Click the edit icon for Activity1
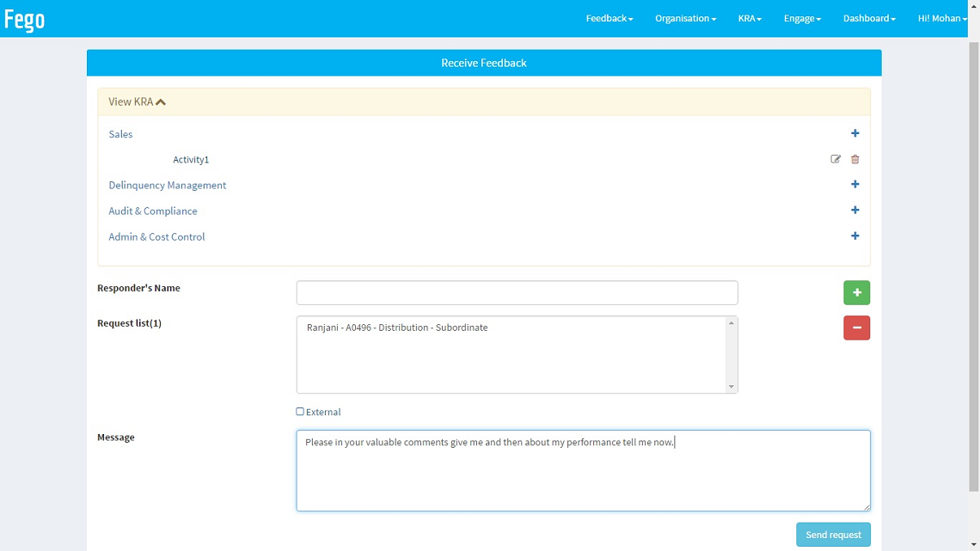This screenshot has width=980, height=551. click(x=836, y=159)
